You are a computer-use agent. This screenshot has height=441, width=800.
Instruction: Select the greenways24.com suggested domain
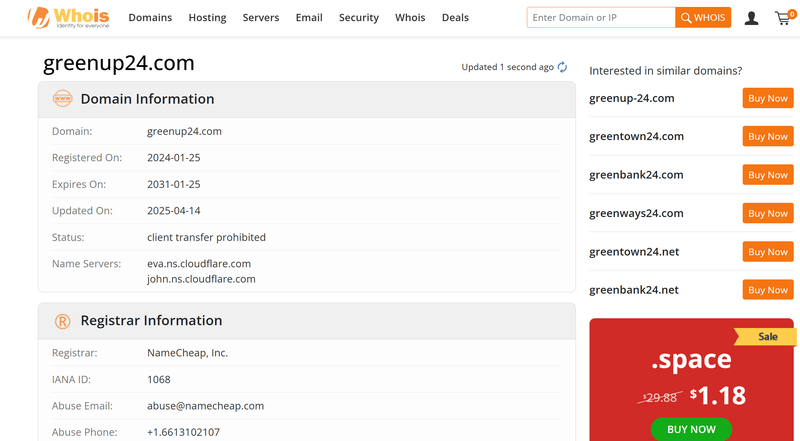pyautogui.click(x=636, y=213)
